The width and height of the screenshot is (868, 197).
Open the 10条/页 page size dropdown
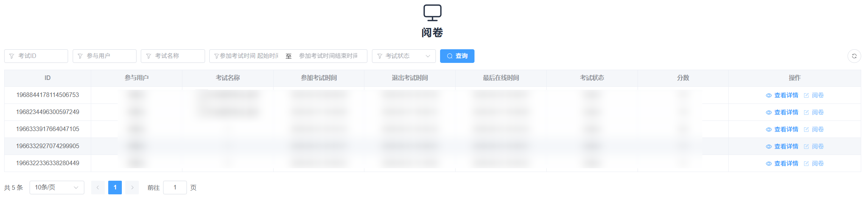tap(57, 188)
